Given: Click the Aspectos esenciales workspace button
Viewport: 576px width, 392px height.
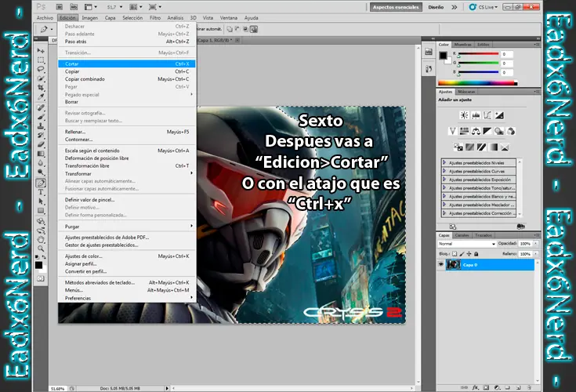Looking at the screenshot, I should coord(396,7).
